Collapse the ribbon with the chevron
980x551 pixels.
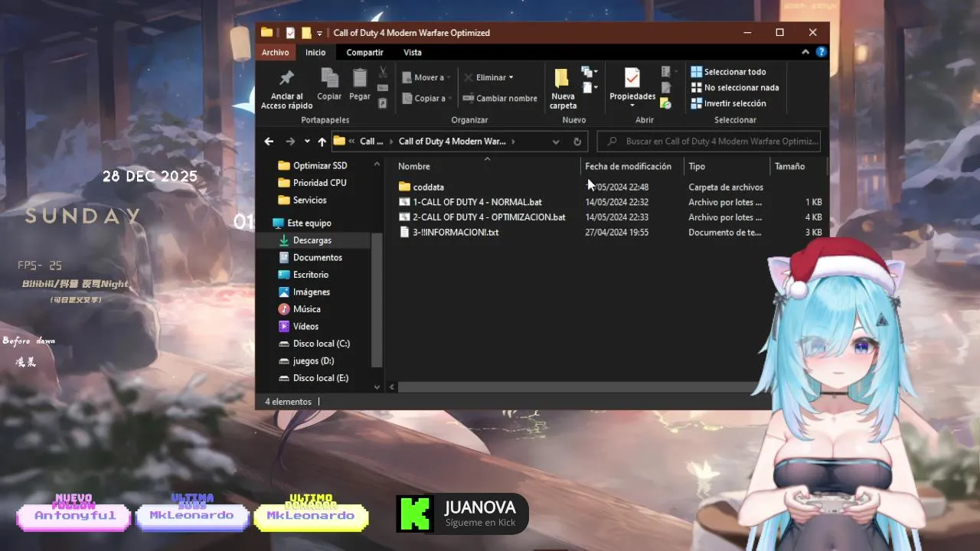[x=805, y=52]
